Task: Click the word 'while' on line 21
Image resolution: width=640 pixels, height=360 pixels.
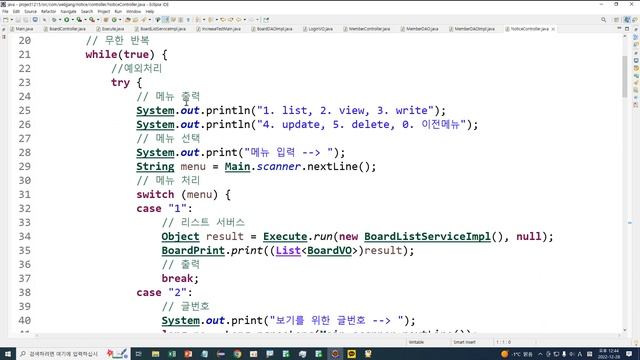Action: pos(101,54)
